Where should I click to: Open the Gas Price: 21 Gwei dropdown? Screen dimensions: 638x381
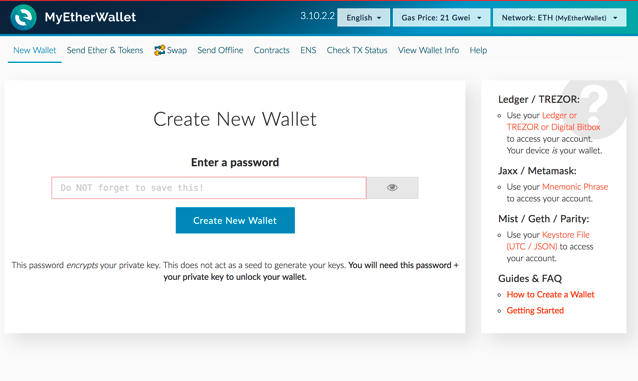(x=441, y=18)
